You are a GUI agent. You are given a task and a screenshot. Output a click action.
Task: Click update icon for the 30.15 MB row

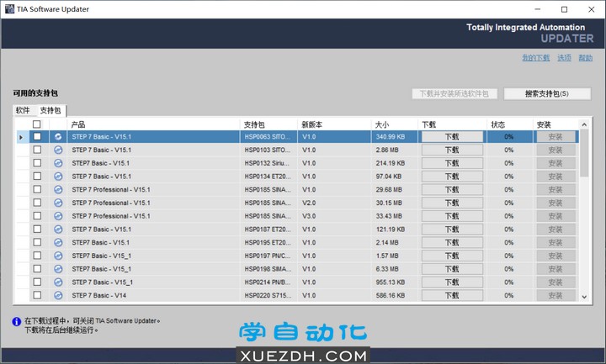[x=58, y=203]
